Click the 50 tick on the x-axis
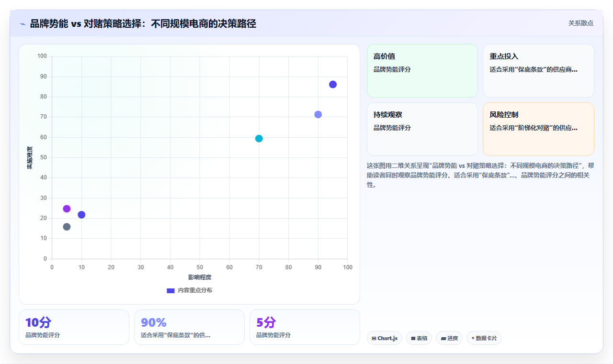 200,267
